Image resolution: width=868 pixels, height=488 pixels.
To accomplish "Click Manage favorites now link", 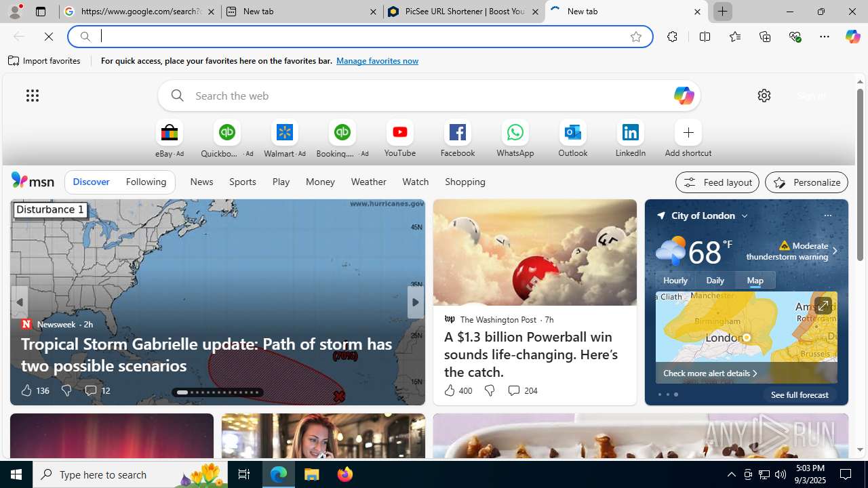I will [377, 61].
